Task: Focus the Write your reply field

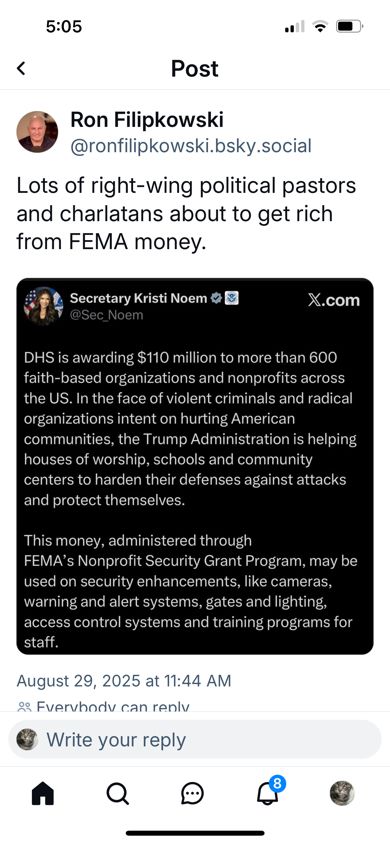Action: 195,740
